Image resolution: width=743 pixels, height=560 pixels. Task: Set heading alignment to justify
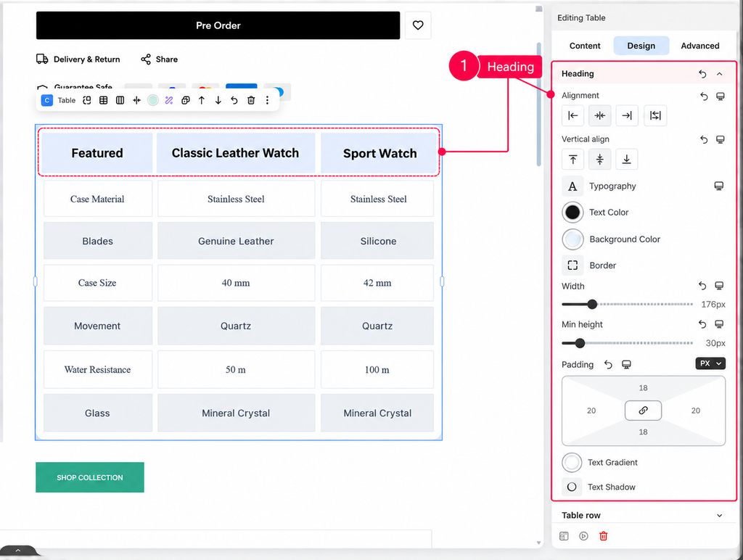point(655,115)
